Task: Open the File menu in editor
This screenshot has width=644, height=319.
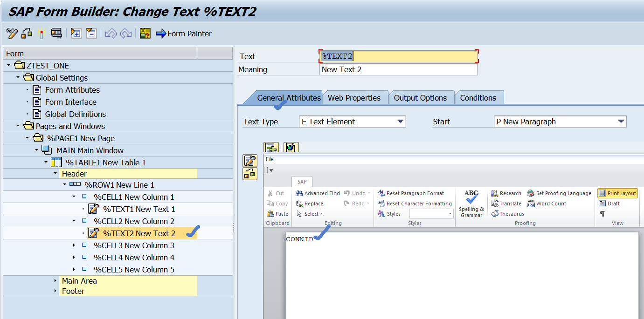Action: [270, 159]
